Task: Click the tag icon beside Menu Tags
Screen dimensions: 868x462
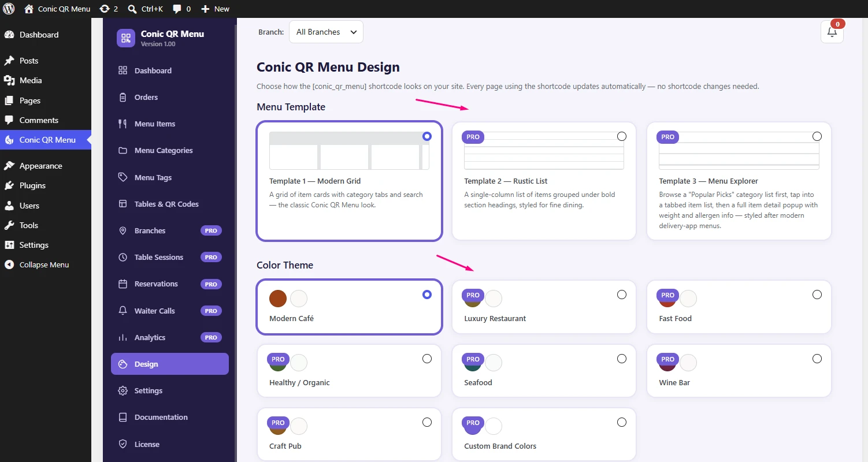Action: point(123,177)
